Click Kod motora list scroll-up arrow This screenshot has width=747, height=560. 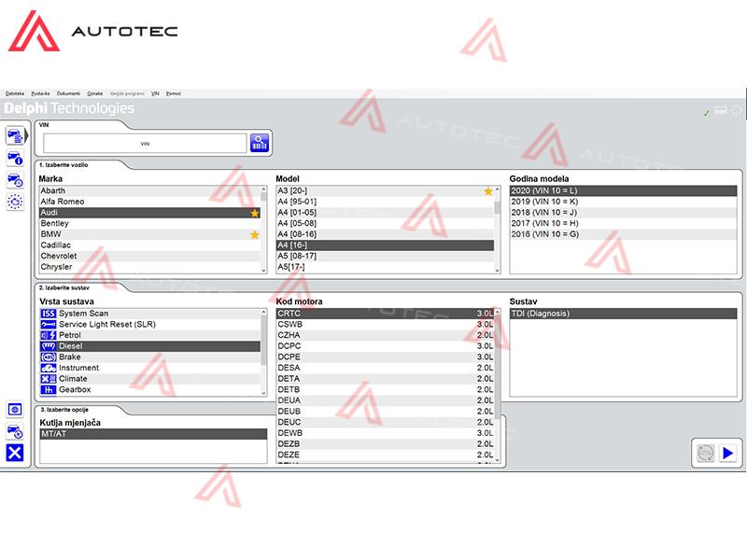498,313
